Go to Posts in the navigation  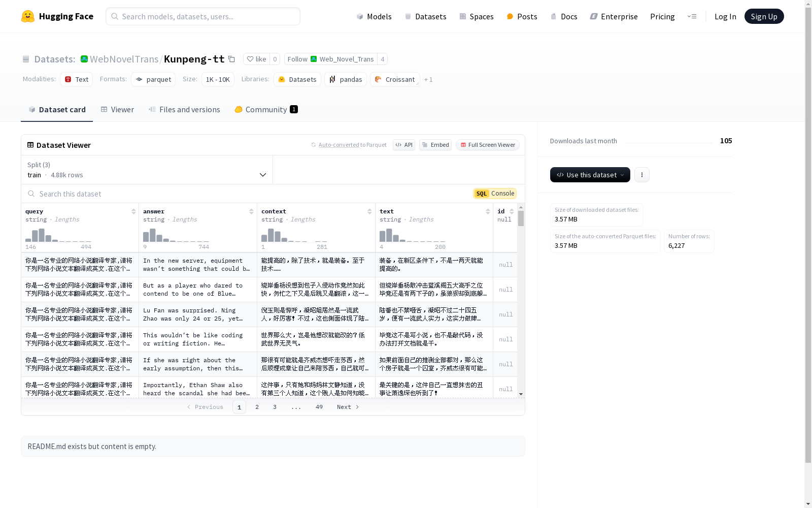(522, 16)
